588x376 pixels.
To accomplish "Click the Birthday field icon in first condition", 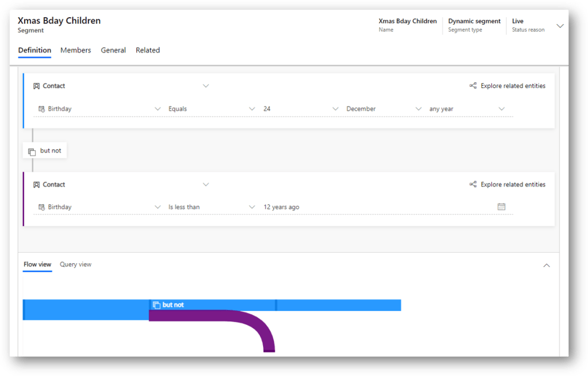I will click(x=41, y=109).
